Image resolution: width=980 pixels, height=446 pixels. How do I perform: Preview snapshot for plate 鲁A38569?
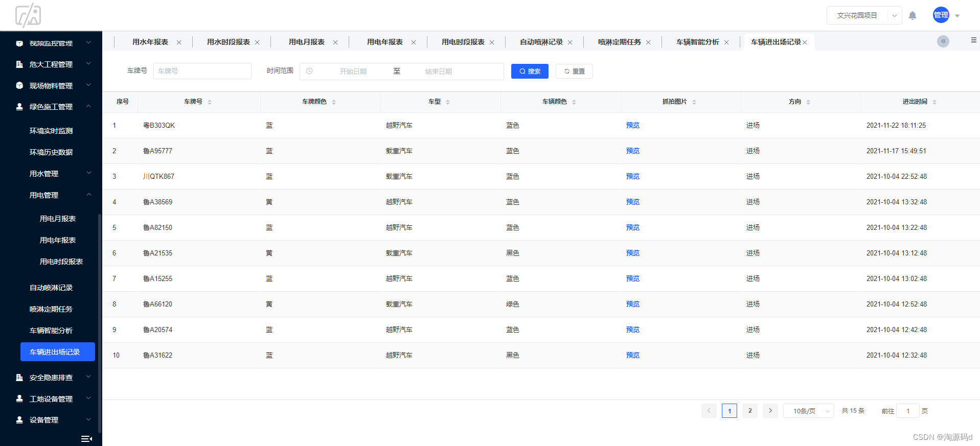(x=633, y=202)
